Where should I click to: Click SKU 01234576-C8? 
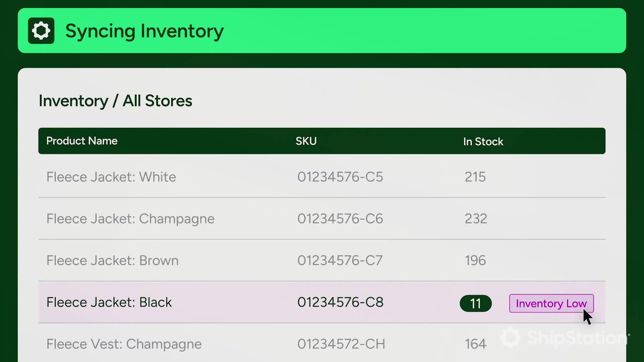340,302
